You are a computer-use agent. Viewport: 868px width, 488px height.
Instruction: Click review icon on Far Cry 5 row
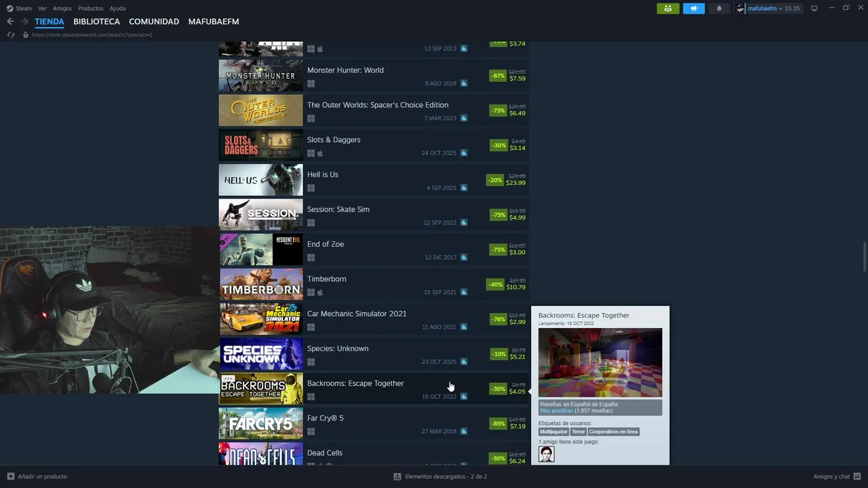[x=464, y=431]
